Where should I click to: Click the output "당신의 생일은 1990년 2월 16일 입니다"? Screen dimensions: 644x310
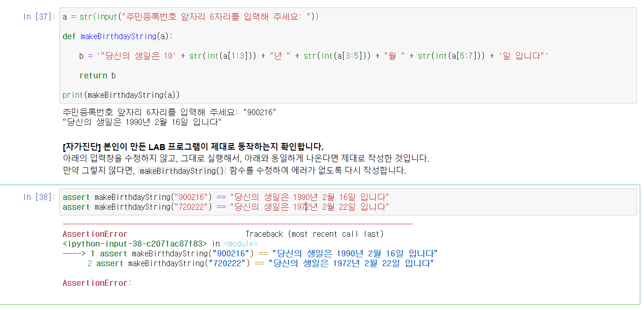(x=142, y=123)
